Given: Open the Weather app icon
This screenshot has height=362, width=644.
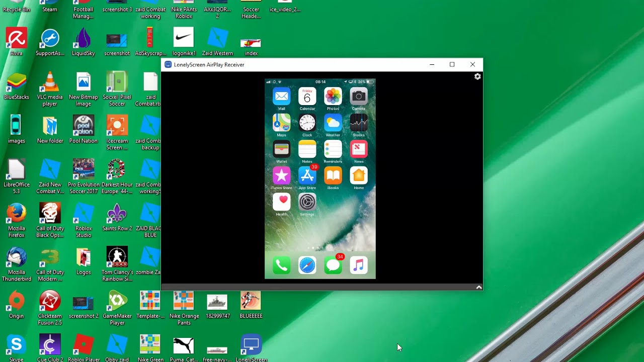Looking at the screenshot, I should tap(333, 123).
